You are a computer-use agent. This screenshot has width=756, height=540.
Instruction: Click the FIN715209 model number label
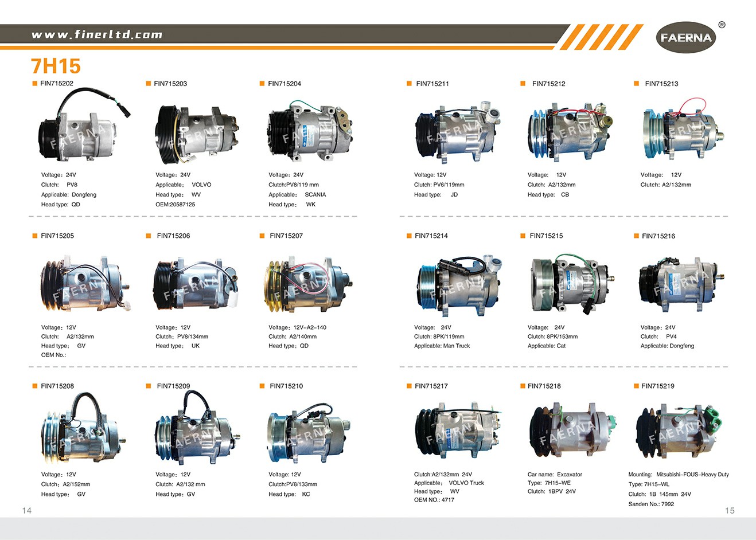(x=173, y=386)
